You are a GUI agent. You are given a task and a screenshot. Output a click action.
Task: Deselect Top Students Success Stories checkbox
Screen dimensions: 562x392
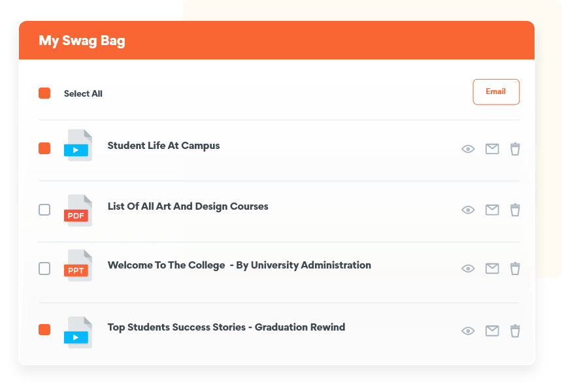click(44, 330)
